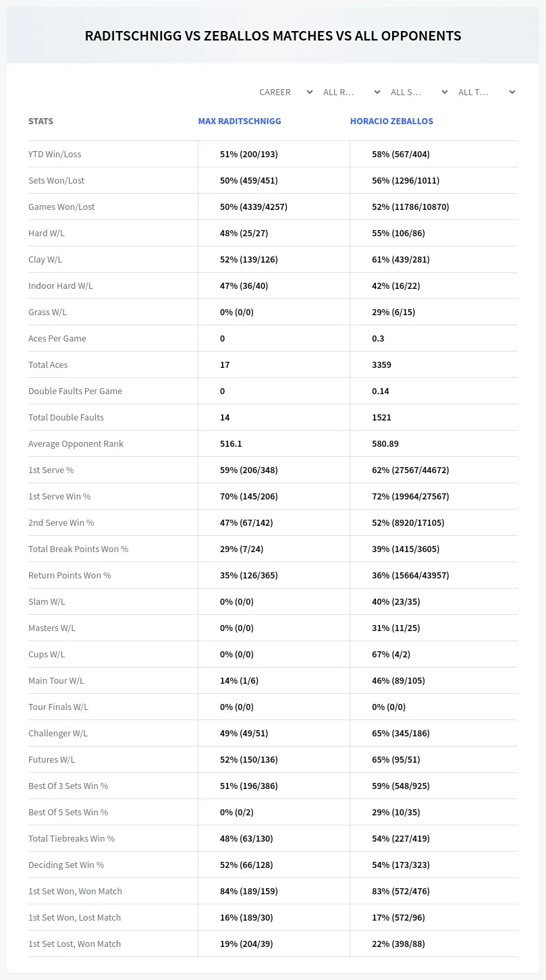Image resolution: width=546 pixels, height=980 pixels.
Task: Open Max Raditschnigg's player profile link
Action: [x=240, y=121]
